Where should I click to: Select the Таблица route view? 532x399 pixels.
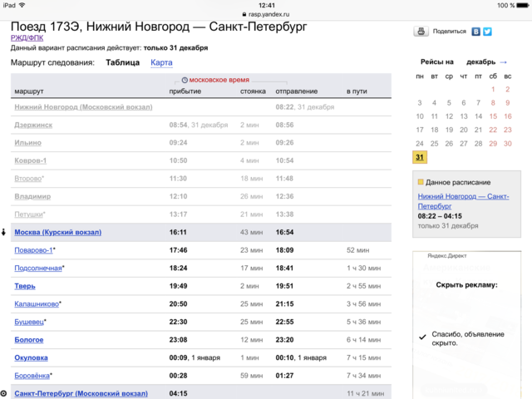122,62
